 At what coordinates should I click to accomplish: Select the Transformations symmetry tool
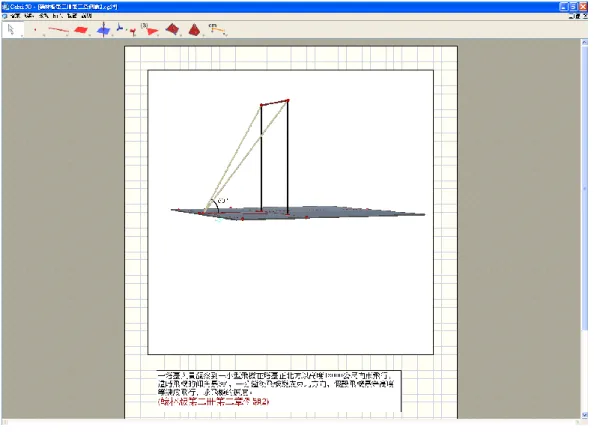pos(127,30)
